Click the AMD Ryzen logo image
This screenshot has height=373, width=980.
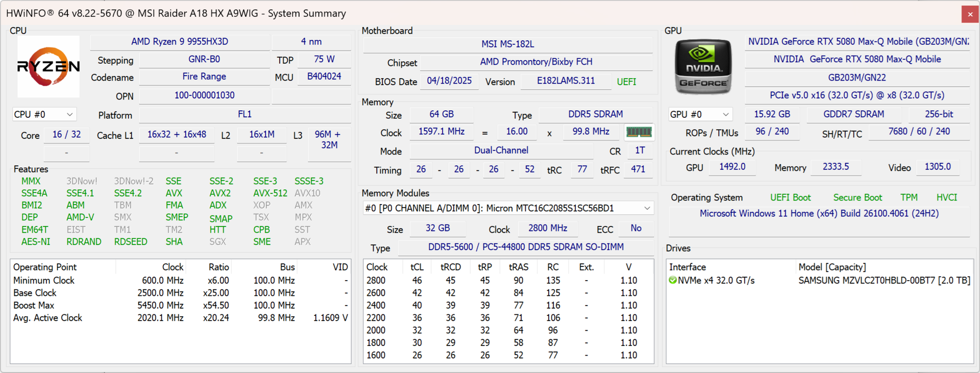click(x=48, y=66)
